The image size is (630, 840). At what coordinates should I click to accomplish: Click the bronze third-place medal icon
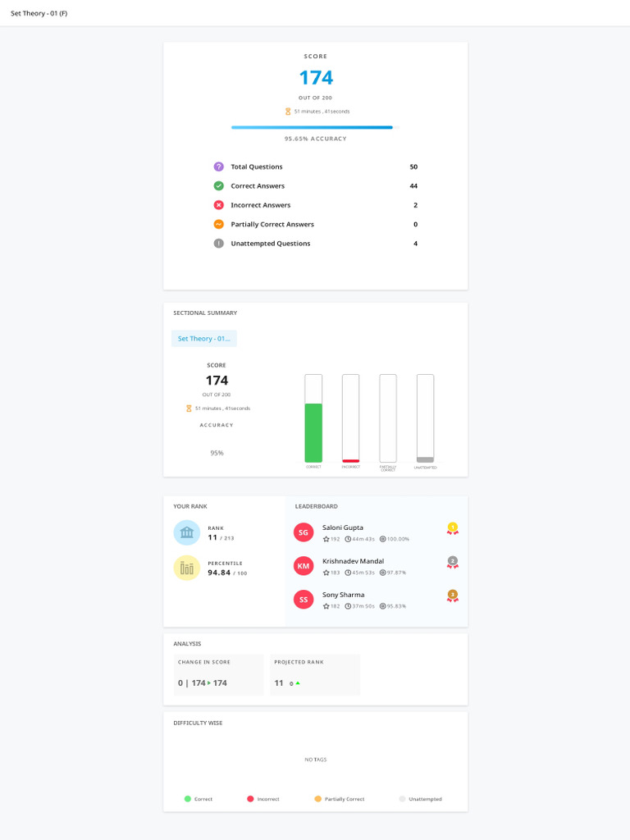(453, 596)
